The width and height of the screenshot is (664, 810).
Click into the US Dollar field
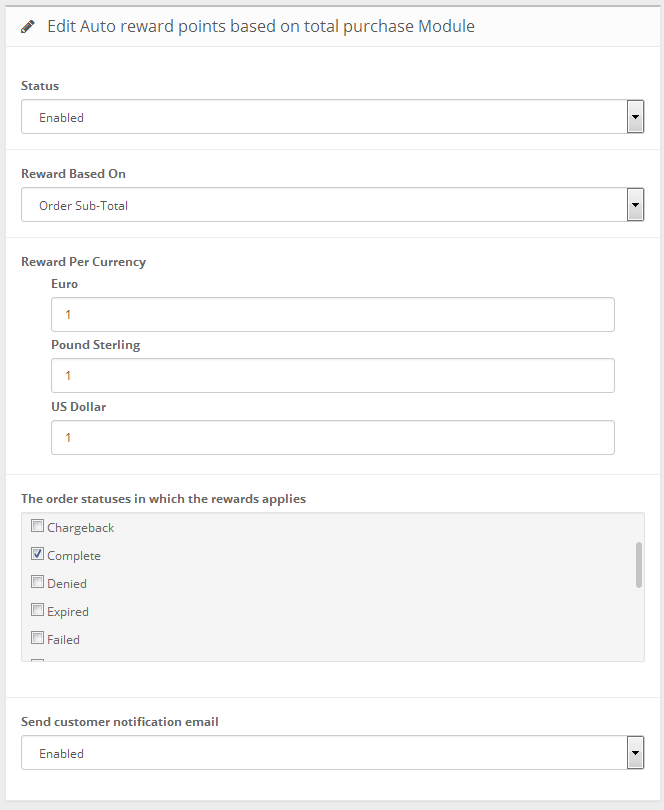pos(332,437)
